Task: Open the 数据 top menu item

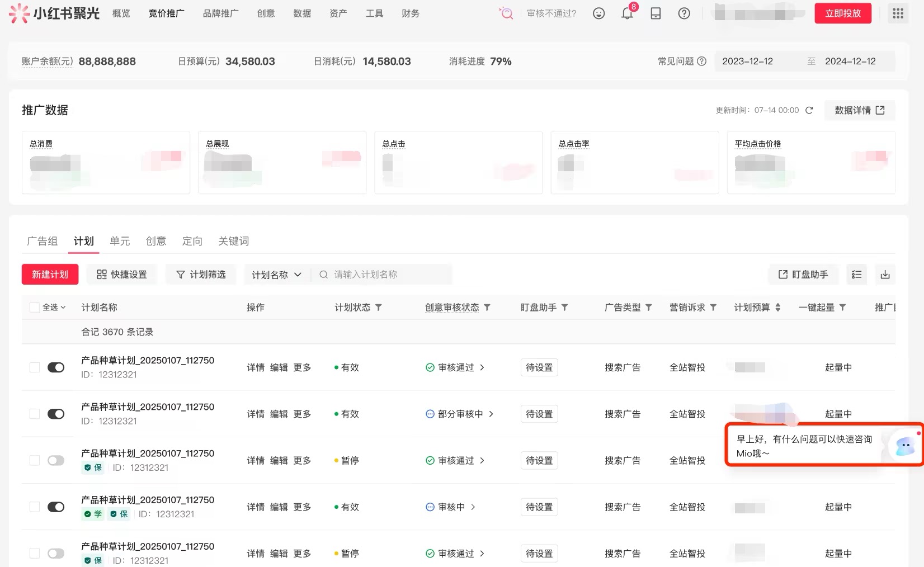Action: coord(302,13)
